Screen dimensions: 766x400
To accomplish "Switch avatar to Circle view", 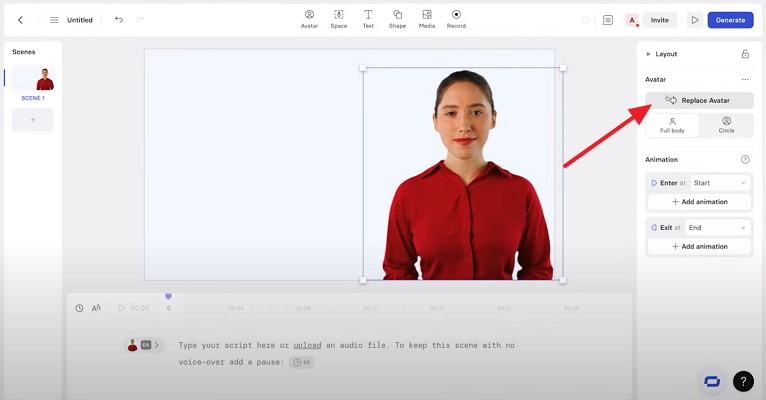I will (726, 125).
